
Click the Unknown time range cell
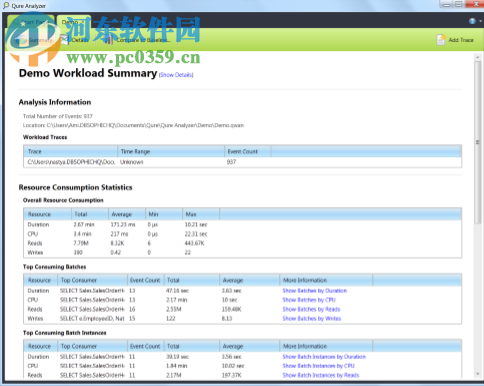click(x=132, y=162)
